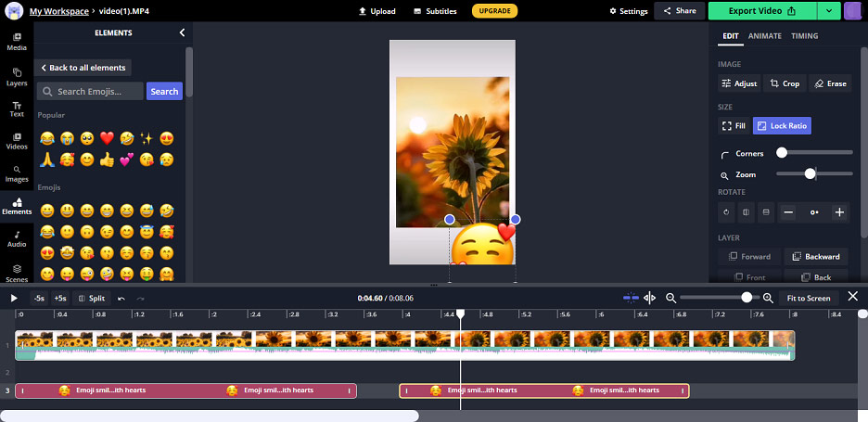Screen dimensions: 868x422
Task: Open the Media sidebar panel
Action: pos(17,42)
